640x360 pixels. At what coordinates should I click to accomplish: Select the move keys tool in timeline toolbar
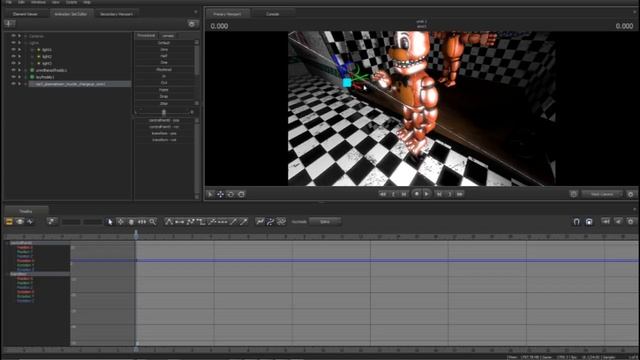pyautogui.click(x=120, y=222)
